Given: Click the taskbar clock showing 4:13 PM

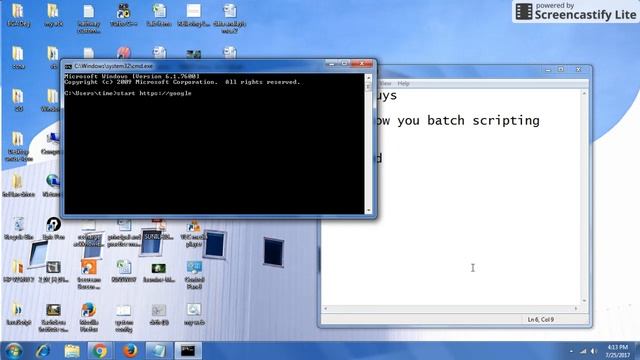Looking at the screenshot, I should tap(617, 351).
